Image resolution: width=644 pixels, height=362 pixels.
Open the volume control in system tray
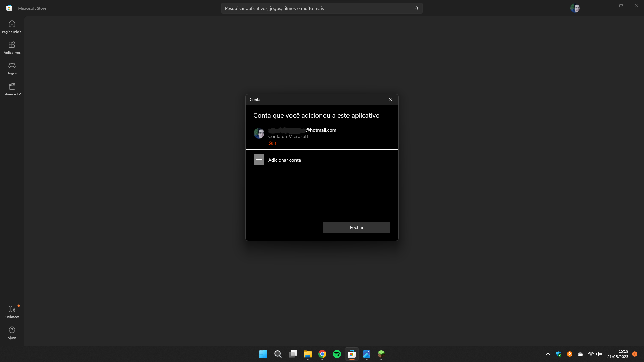[x=599, y=354]
